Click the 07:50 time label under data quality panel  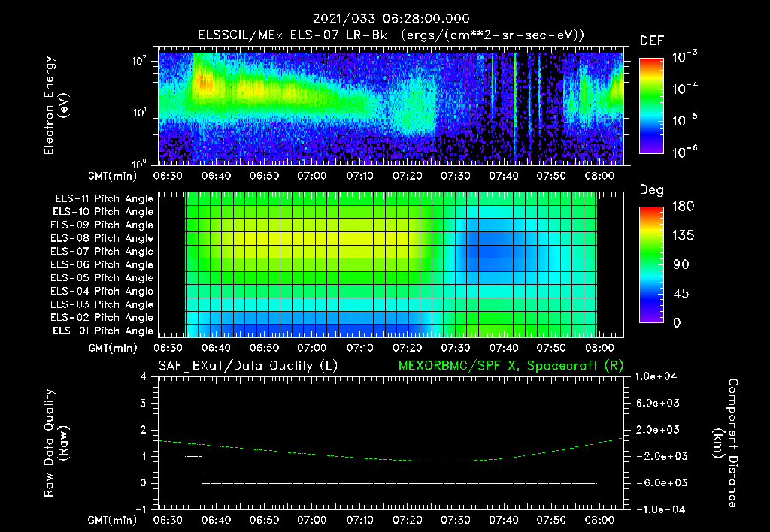(551, 520)
